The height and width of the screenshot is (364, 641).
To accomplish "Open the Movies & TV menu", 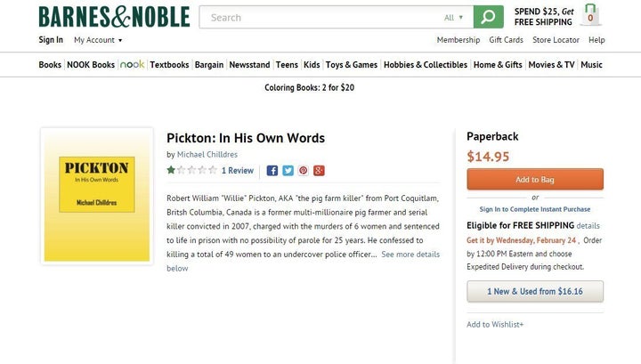I will tap(551, 65).
